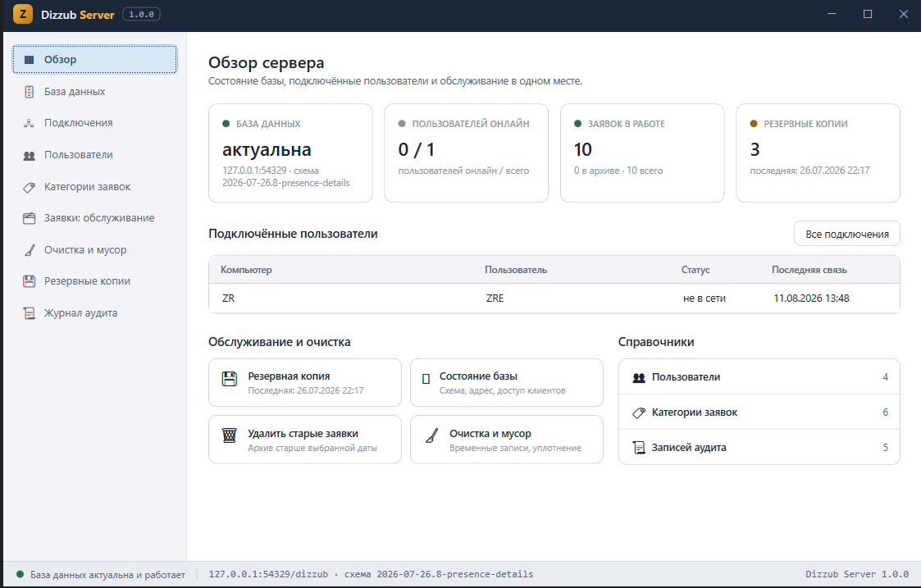Click scroll icon in Записей аудита row

[639, 448]
